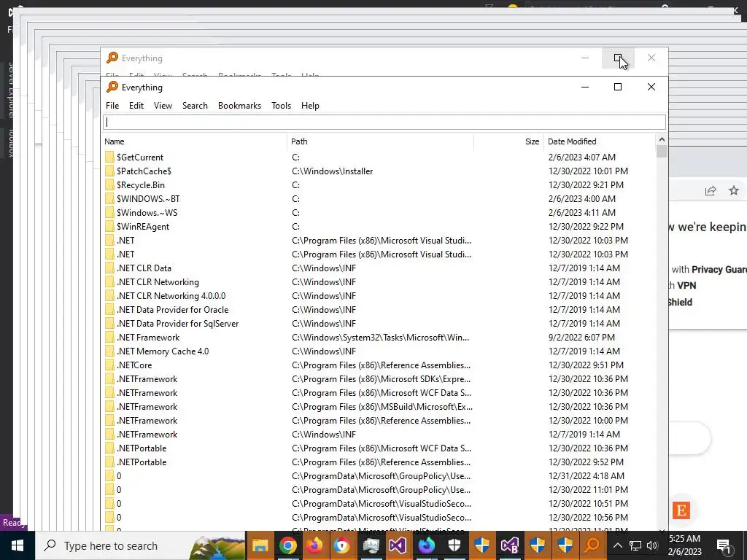Switch to Everything app in the taskbar
Image resolution: width=747 pixels, height=560 pixels.
coord(592,545)
